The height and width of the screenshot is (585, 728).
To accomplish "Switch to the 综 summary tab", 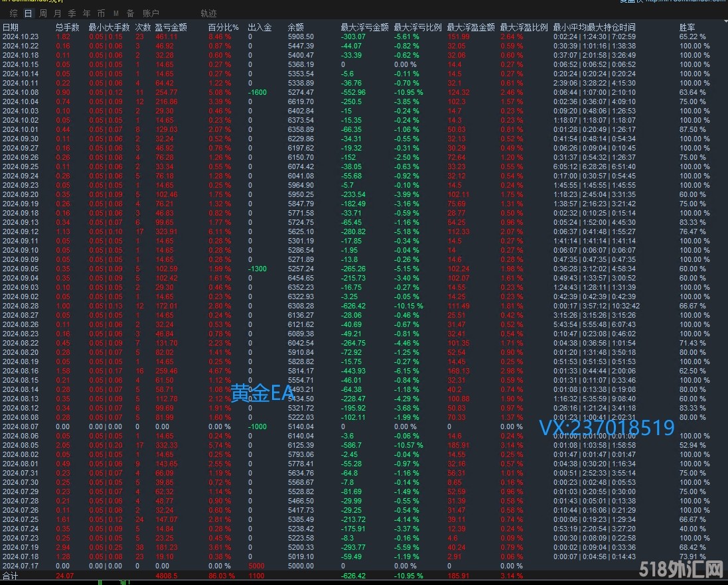I will pyautogui.click(x=13, y=13).
